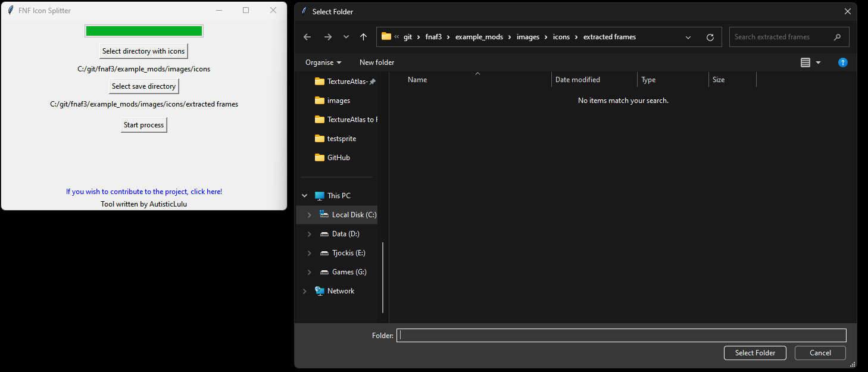Refresh the extracted frames folder view
Viewport: 868px width, 372px height.
(710, 37)
